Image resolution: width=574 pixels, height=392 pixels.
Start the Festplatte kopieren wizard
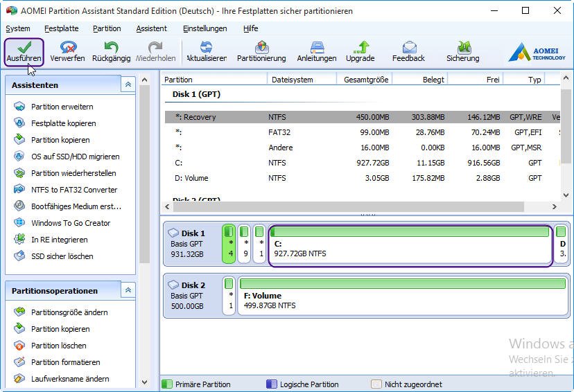[x=55, y=123]
